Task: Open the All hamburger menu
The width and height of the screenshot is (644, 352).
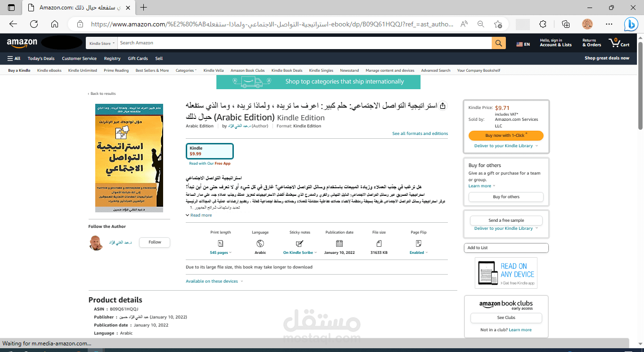Action: pos(14,59)
